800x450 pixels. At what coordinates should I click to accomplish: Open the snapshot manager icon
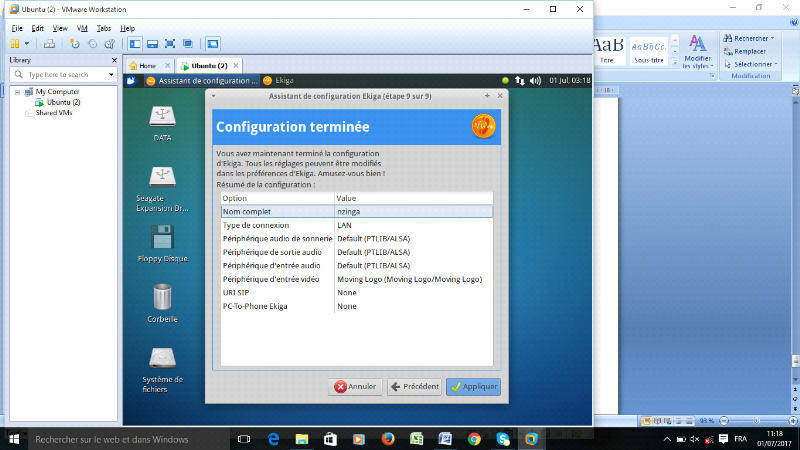coord(110,44)
